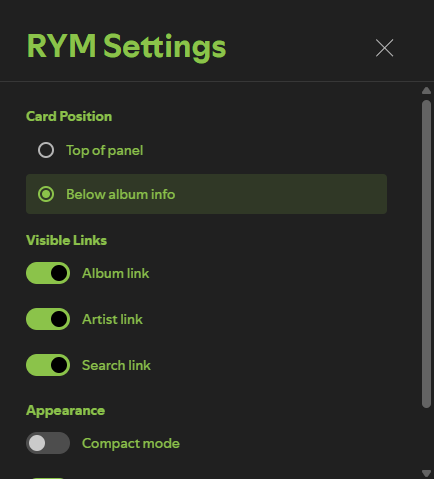
Task: Close the RYM Settings panel
Action: point(384,48)
